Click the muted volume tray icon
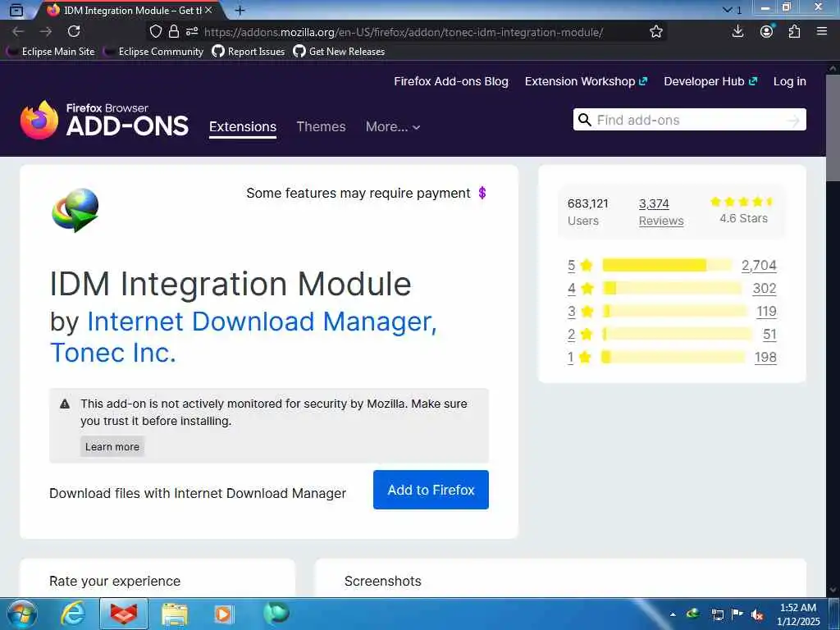Screen dimensions: 840x630 point(757,615)
